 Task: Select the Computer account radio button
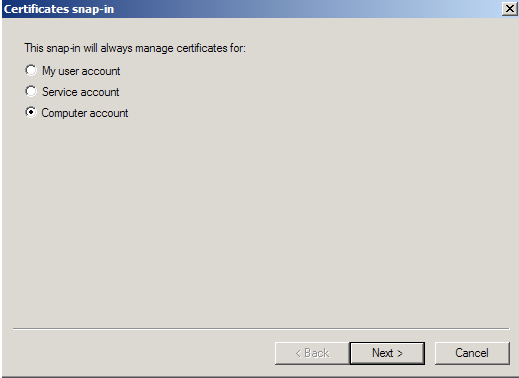click(x=31, y=112)
